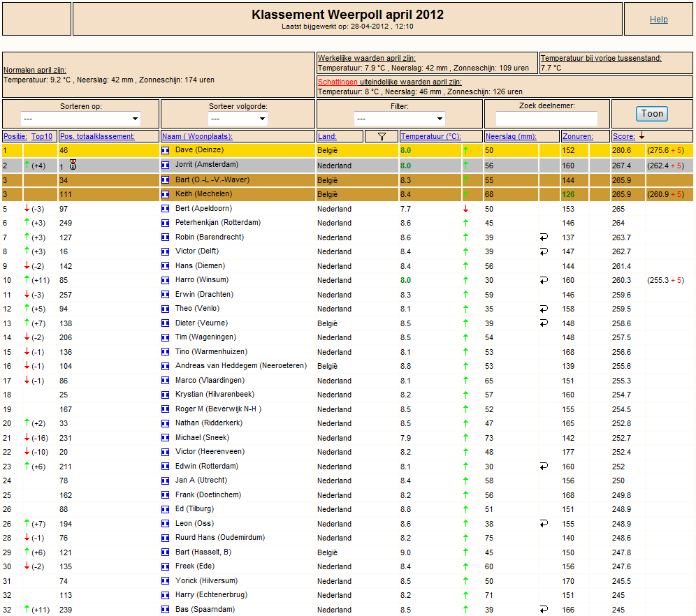Sort by Positie column header

click(x=15, y=136)
